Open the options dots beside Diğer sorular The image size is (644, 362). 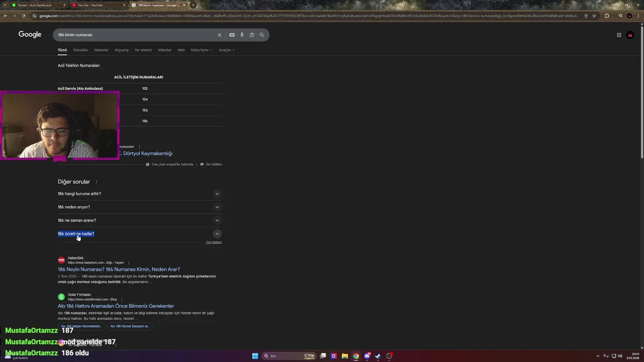tap(97, 182)
